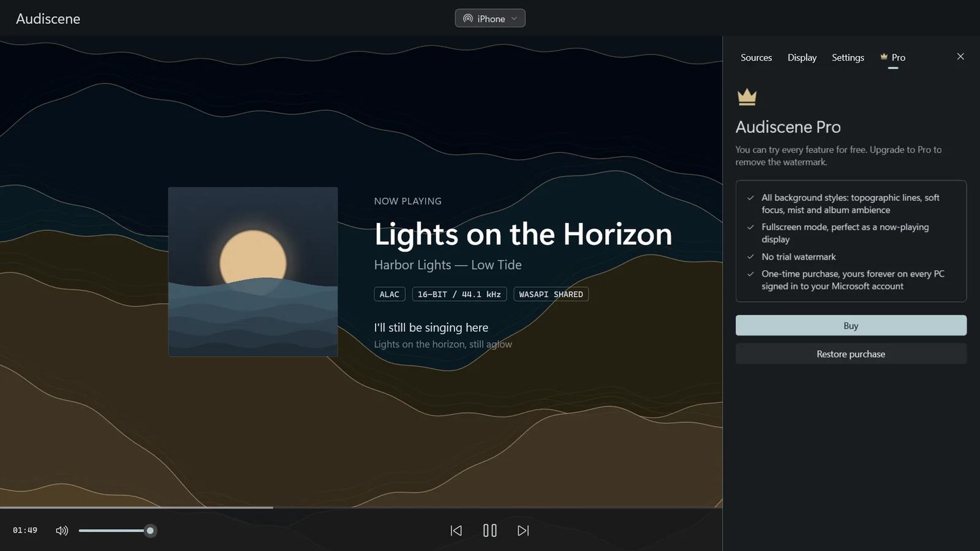Click the song title Lights on the Horizon
The width and height of the screenshot is (980, 551).
(523, 234)
